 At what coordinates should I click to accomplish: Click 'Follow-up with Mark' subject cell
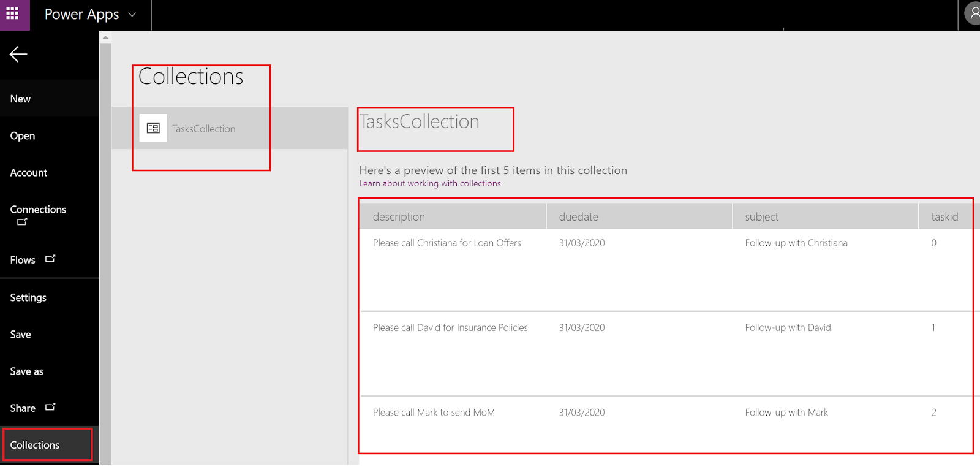[786, 412]
